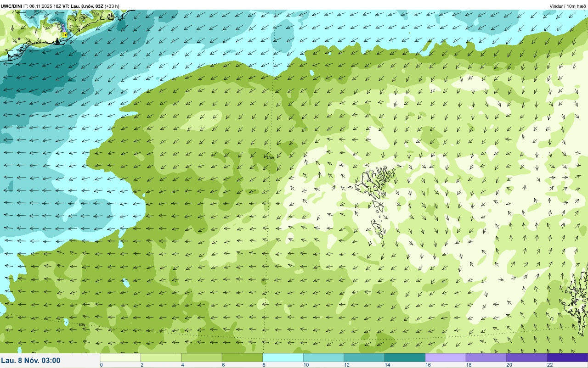The height and width of the screenshot is (368, 588).
Task: Click the 'Vindur í 10m hæð' title
Action: (x=568, y=6)
